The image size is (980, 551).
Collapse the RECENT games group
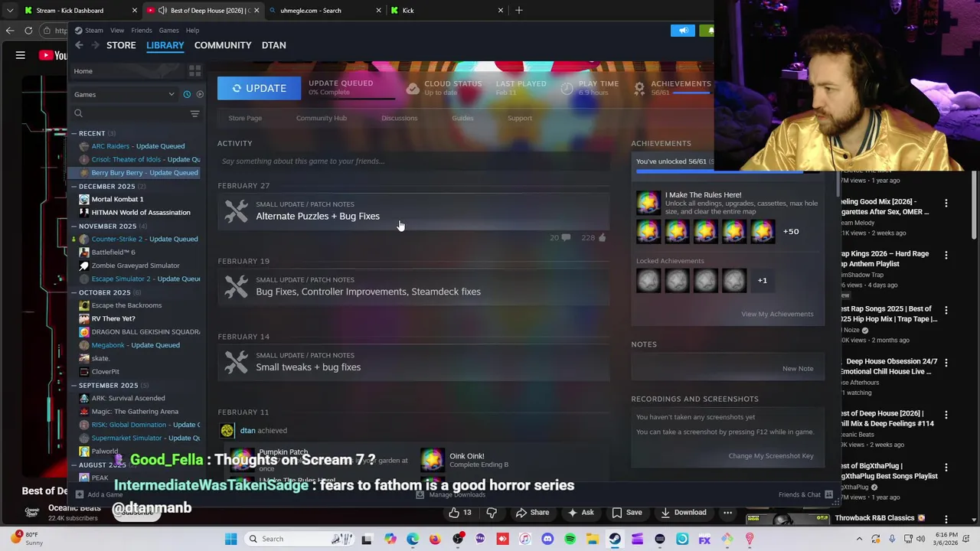coord(74,133)
